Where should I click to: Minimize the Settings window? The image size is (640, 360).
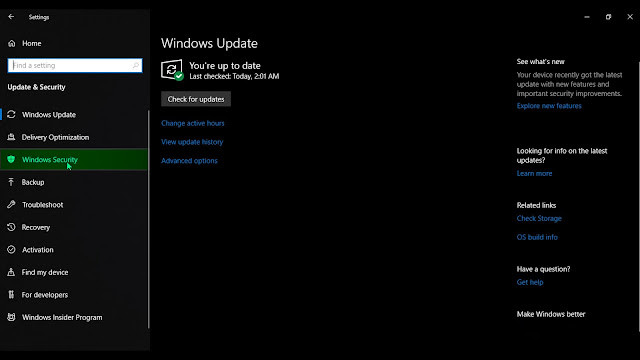pos(587,17)
